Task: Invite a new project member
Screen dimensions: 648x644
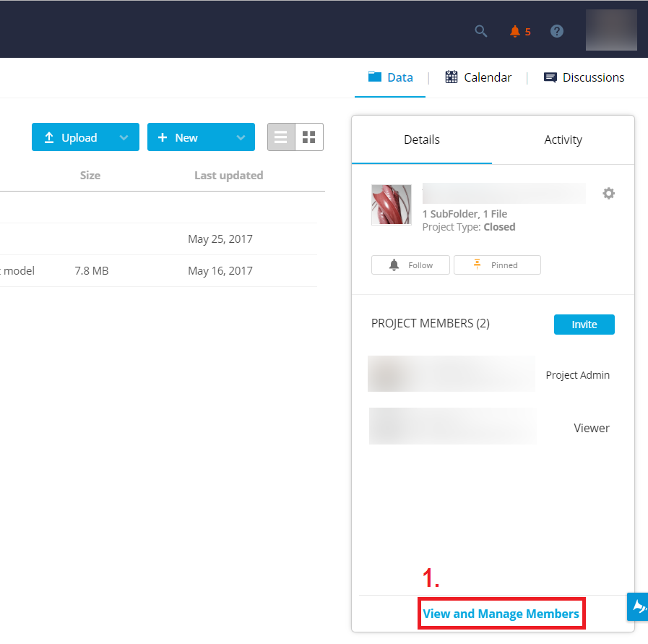Action: coord(584,325)
